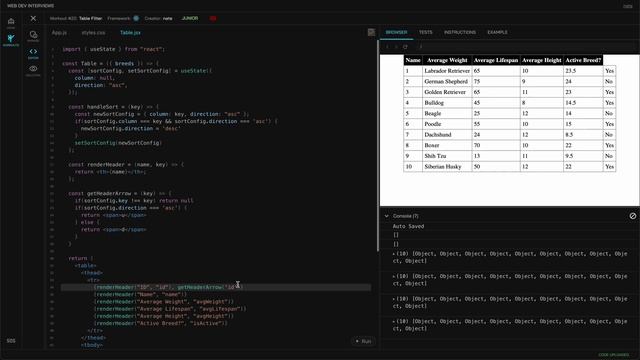Viewport: 640px width, 360px height.
Task: Click the const handleSort code line
Action: tap(113, 107)
